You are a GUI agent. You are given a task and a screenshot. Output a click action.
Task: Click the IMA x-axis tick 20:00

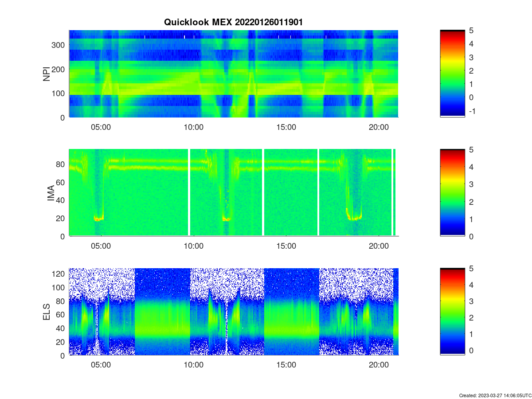pyautogui.click(x=379, y=246)
